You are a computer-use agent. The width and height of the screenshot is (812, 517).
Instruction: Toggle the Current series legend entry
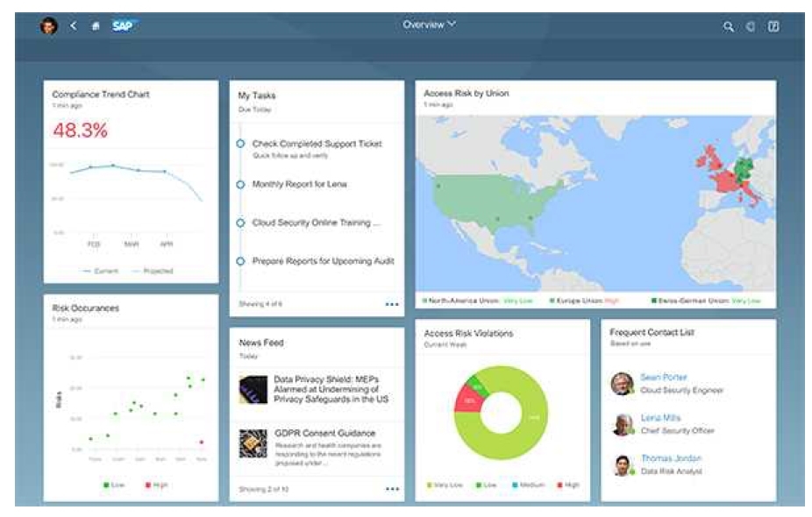pyautogui.click(x=101, y=271)
